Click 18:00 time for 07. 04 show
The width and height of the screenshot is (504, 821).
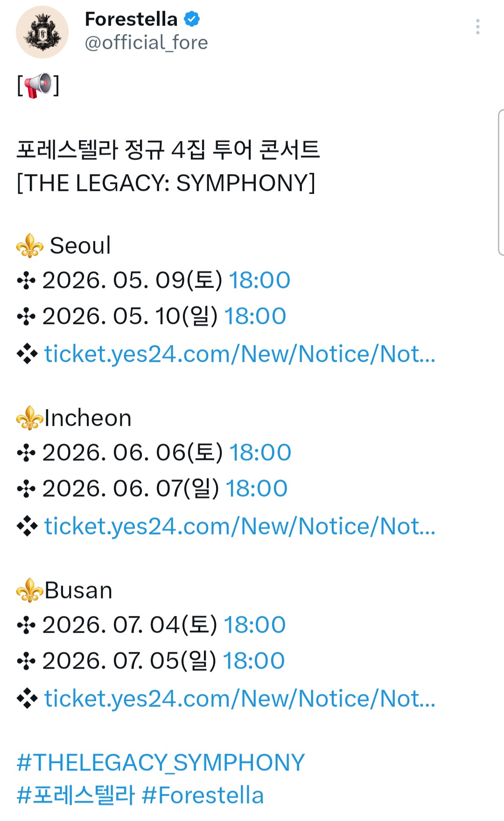pyautogui.click(x=255, y=625)
